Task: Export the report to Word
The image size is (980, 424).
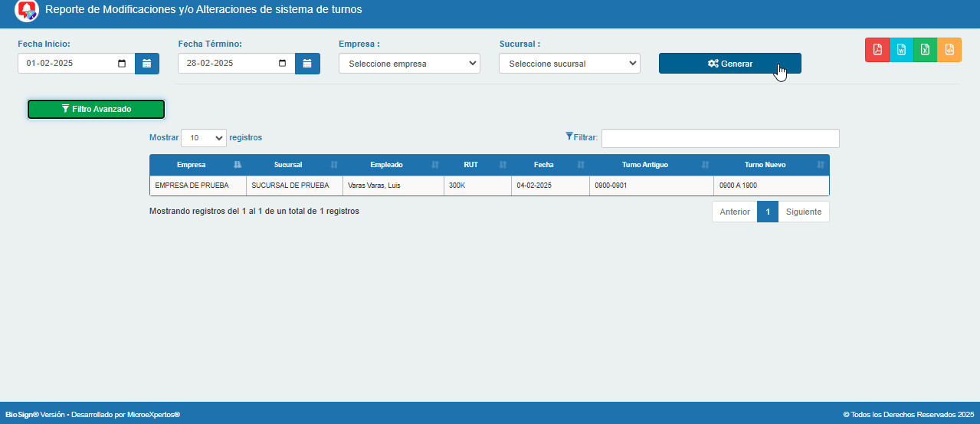Action: pos(901,50)
